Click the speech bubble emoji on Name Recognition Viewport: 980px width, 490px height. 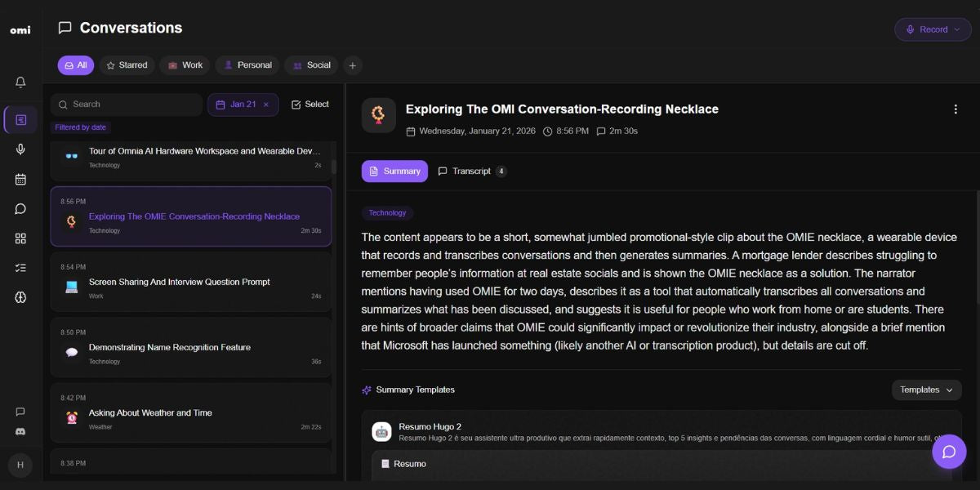(x=72, y=352)
